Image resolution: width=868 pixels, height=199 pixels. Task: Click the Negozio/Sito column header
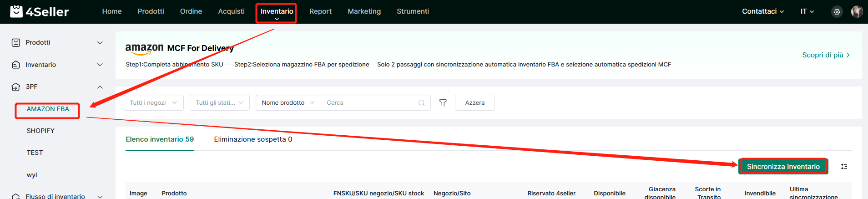pyautogui.click(x=452, y=194)
